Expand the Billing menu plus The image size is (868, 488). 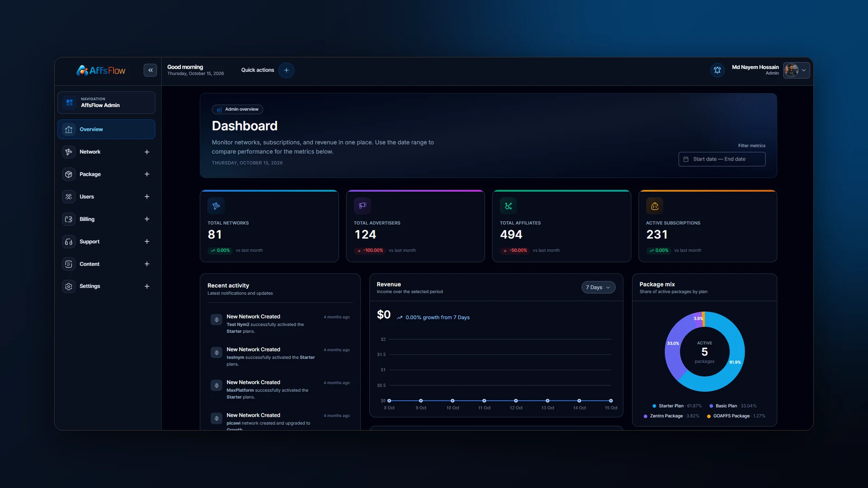147,219
